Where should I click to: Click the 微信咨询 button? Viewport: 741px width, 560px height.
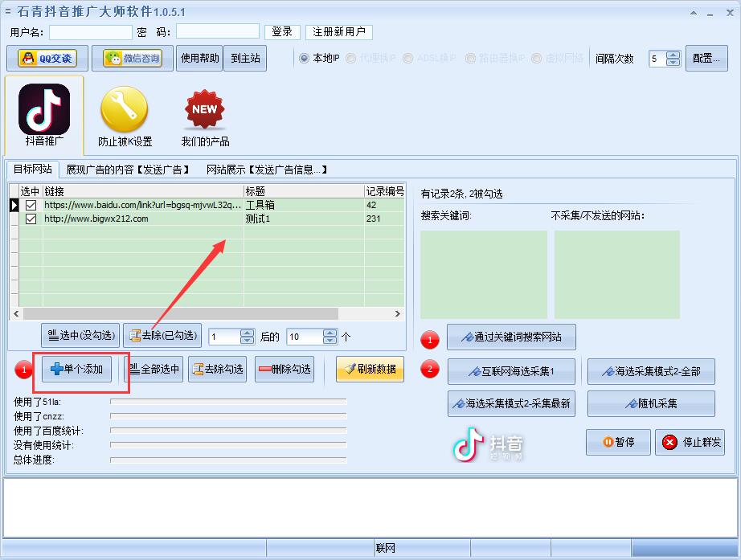pos(133,58)
